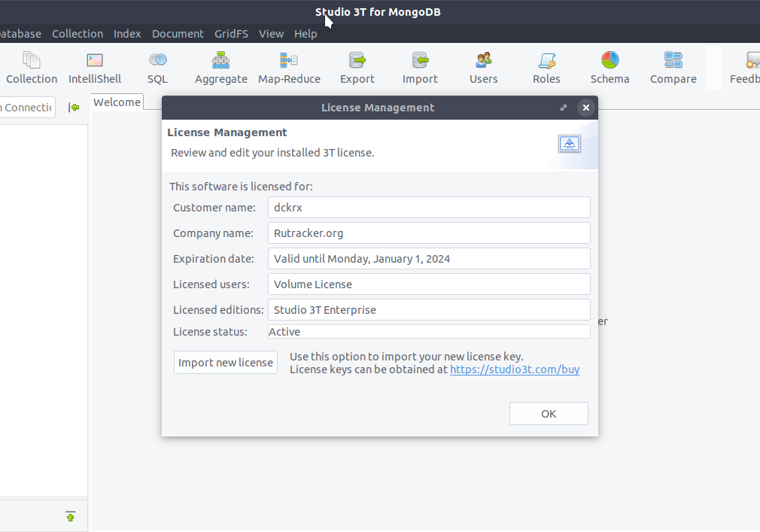The height and width of the screenshot is (532, 760).
Task: Collapse the connection panel with the green arrow
Action: [74, 107]
